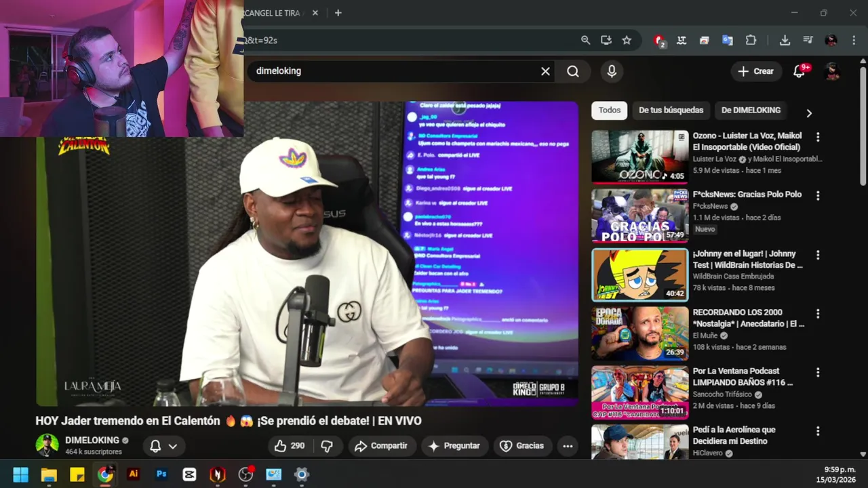
Task: Open the DIMELOKING channel avatar
Action: coord(47,445)
